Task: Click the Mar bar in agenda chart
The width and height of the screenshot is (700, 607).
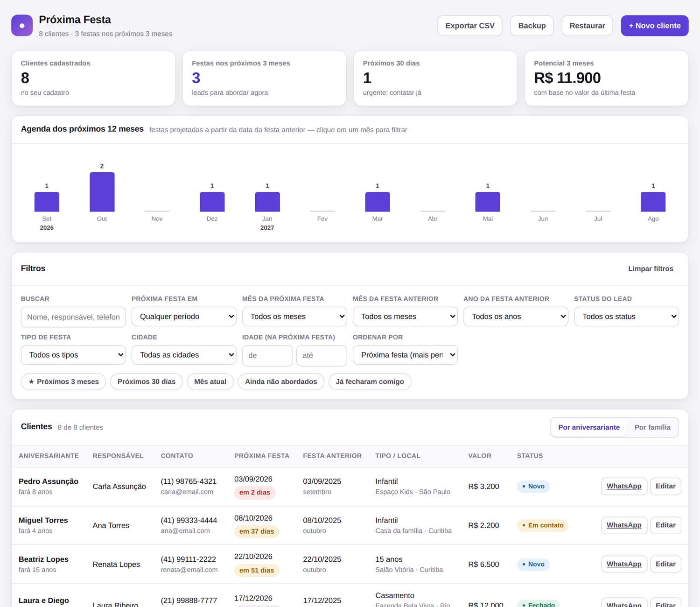Action: (378, 202)
